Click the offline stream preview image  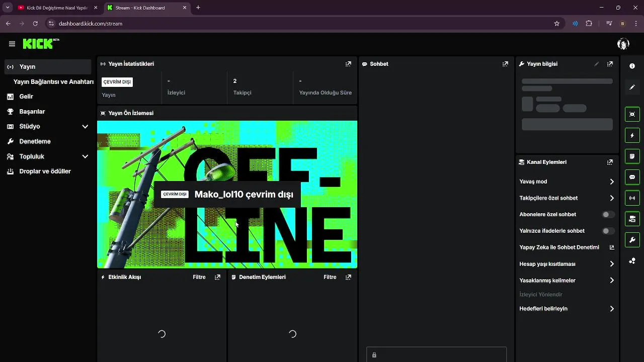pos(227,194)
